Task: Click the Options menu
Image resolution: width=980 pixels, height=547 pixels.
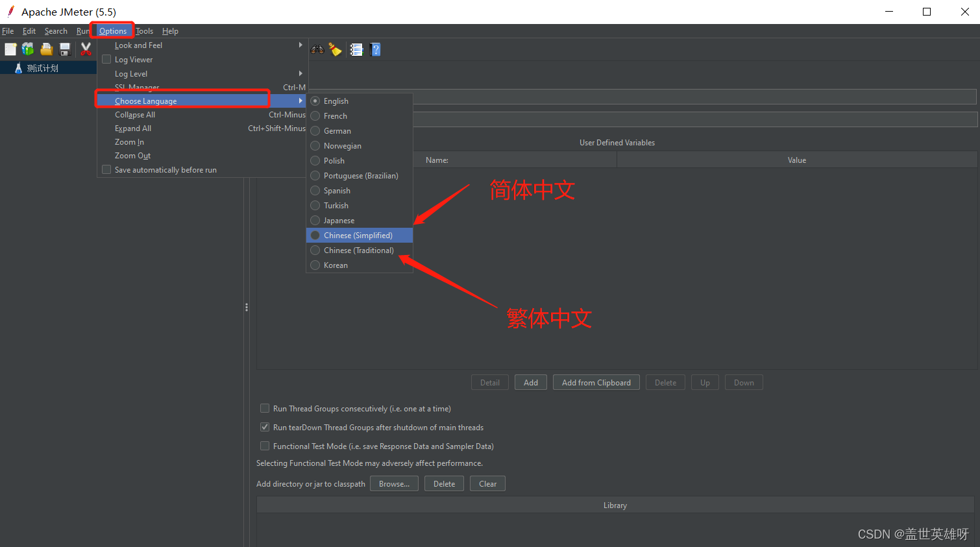Action: coord(113,30)
